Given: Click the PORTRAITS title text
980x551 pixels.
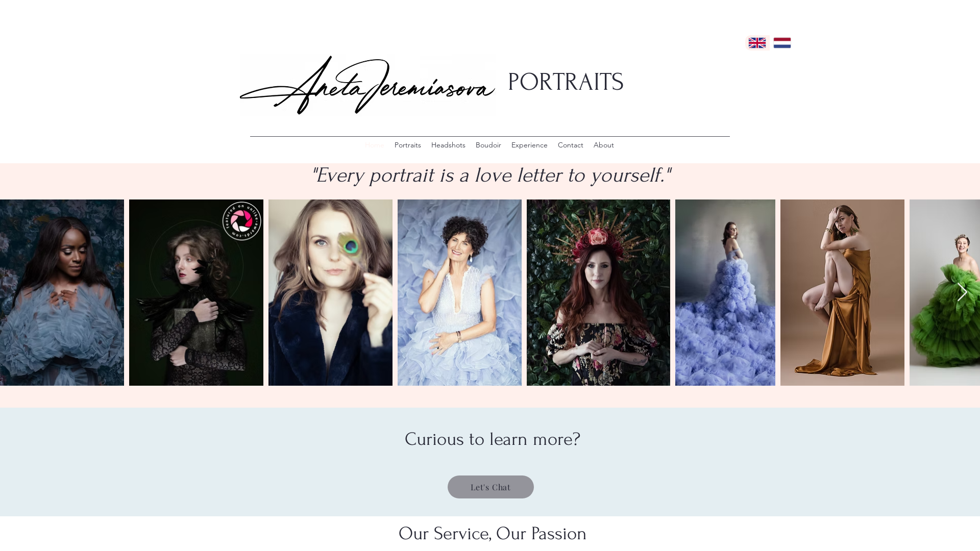Looking at the screenshot, I should pyautogui.click(x=566, y=82).
